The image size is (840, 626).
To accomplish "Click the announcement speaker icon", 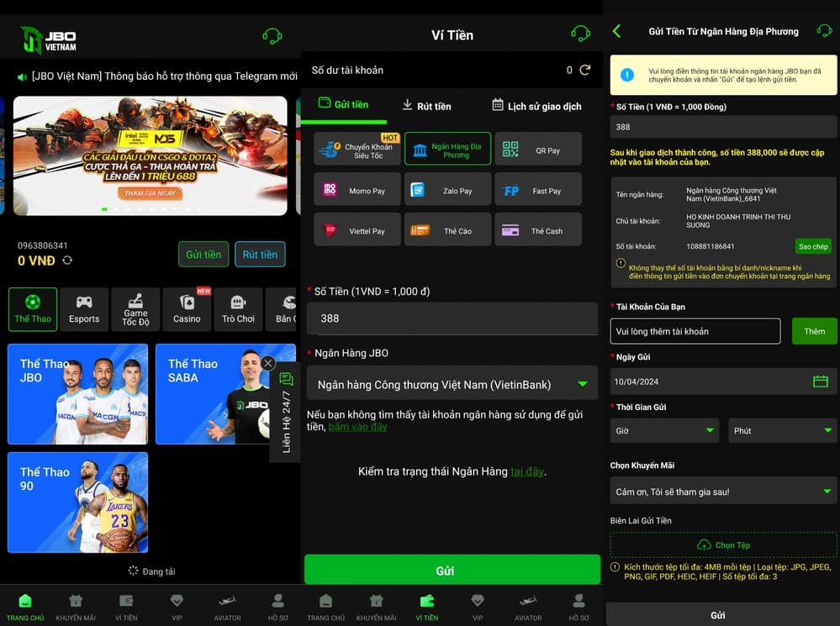I will 22,77.
